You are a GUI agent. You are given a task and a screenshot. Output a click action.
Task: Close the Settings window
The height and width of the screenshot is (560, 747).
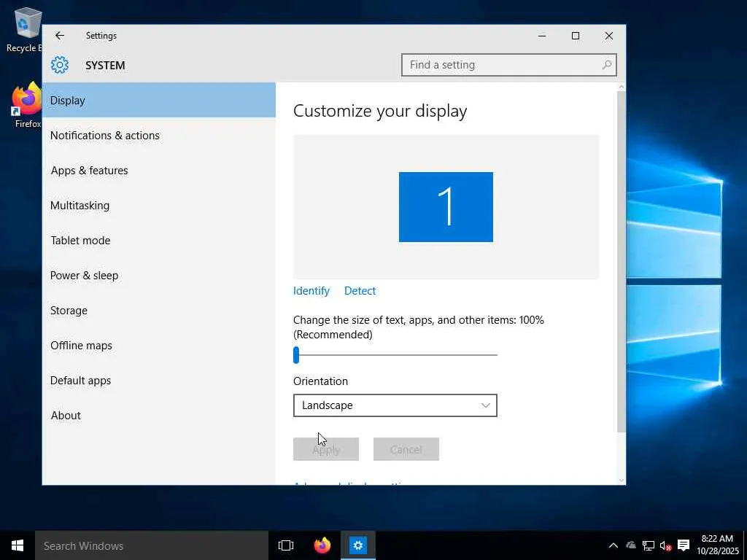tap(609, 36)
